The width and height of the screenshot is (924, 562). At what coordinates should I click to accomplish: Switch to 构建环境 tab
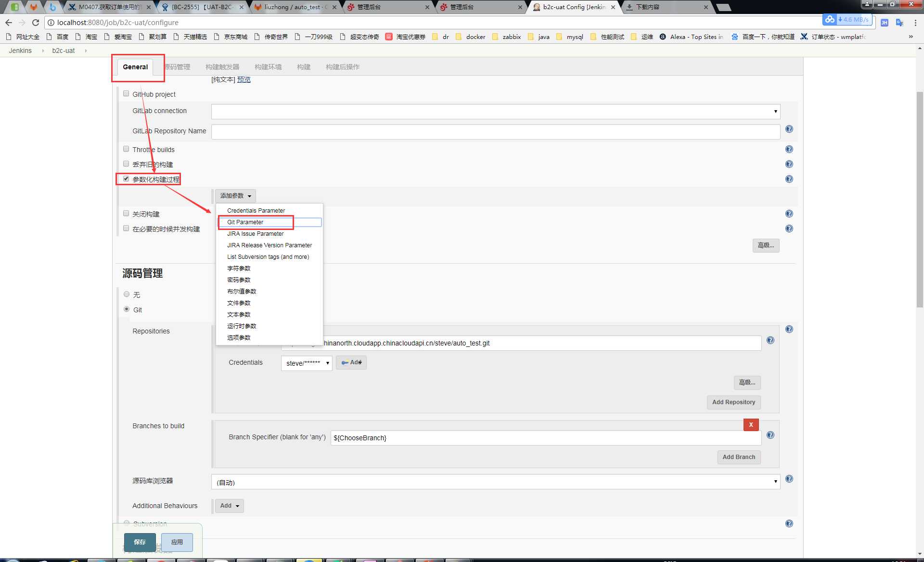(268, 67)
